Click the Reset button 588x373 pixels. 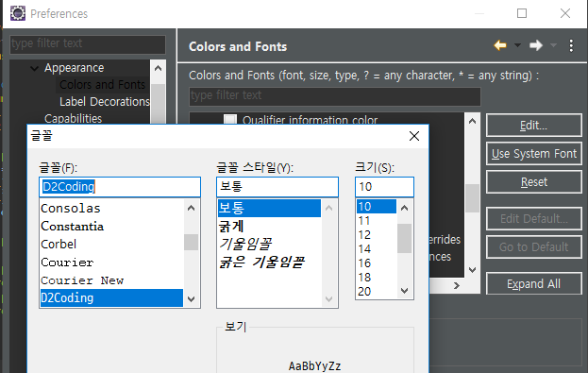click(x=533, y=182)
